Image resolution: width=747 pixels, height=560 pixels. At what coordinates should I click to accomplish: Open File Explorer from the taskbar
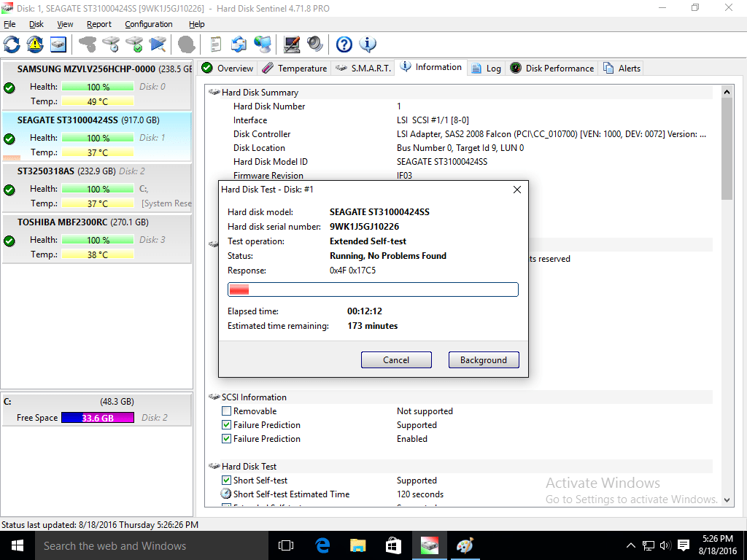[x=357, y=545]
